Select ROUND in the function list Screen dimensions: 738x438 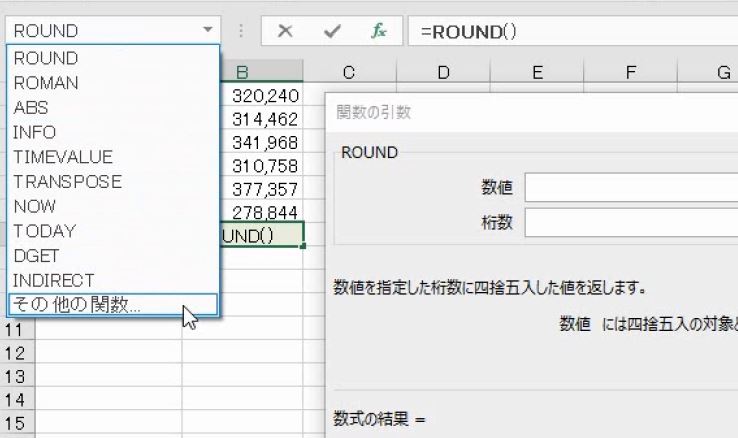[113, 58]
